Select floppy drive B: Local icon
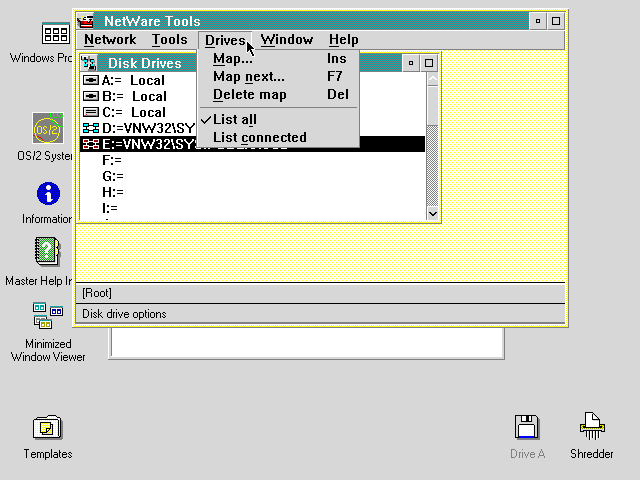The height and width of the screenshot is (480, 640). [x=91, y=96]
